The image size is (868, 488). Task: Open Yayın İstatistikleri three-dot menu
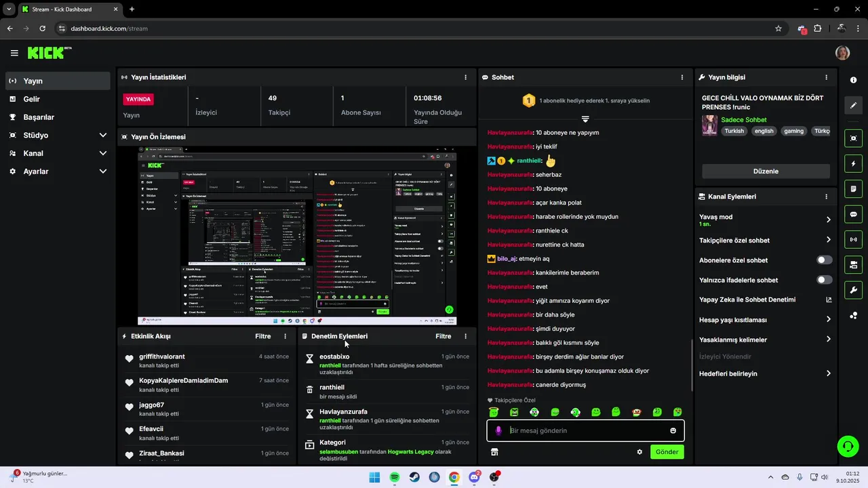(x=465, y=77)
